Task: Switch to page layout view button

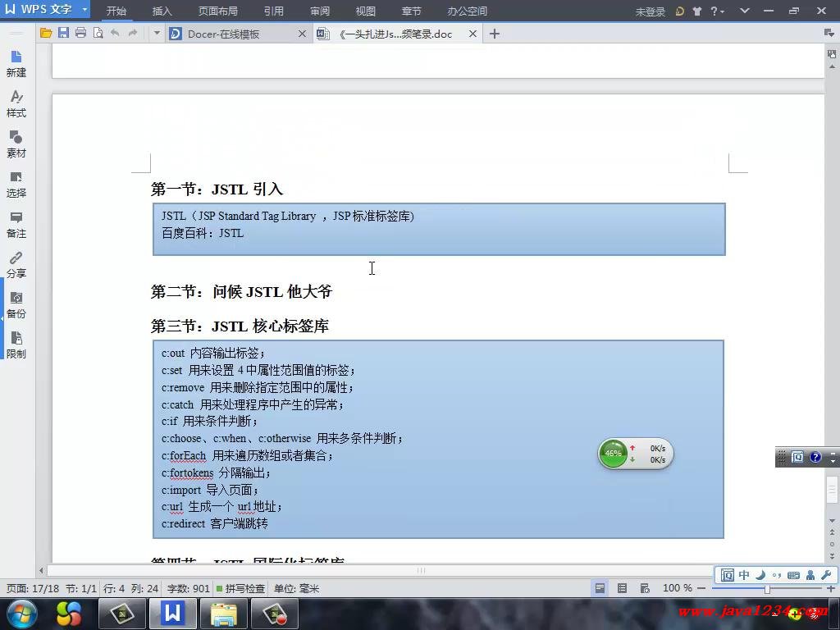Action: tap(600, 588)
